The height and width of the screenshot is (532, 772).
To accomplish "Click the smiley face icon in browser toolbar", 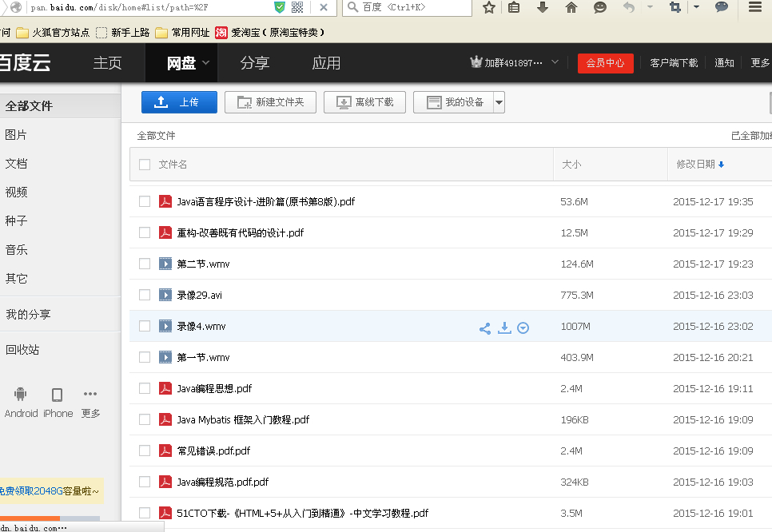I will [599, 7].
